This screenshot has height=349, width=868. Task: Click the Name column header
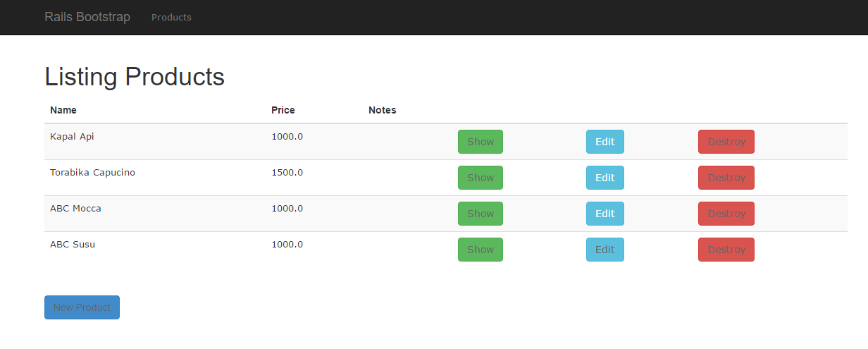point(63,110)
